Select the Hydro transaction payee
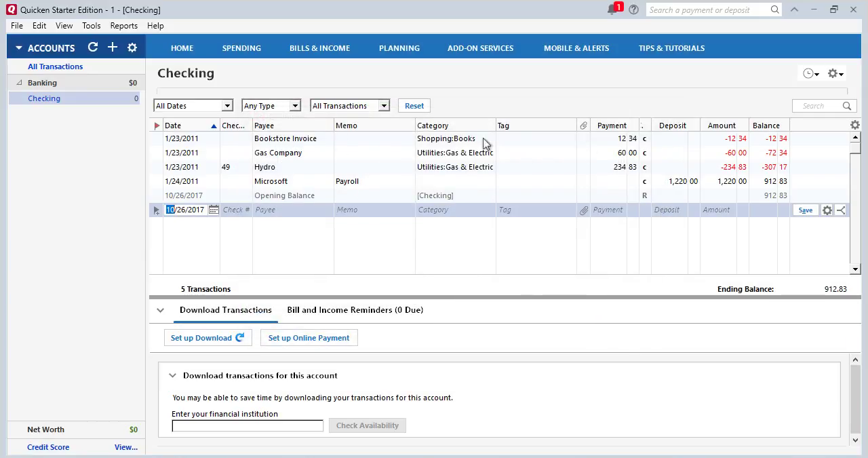Viewport: 868px width, 458px height. tap(264, 167)
